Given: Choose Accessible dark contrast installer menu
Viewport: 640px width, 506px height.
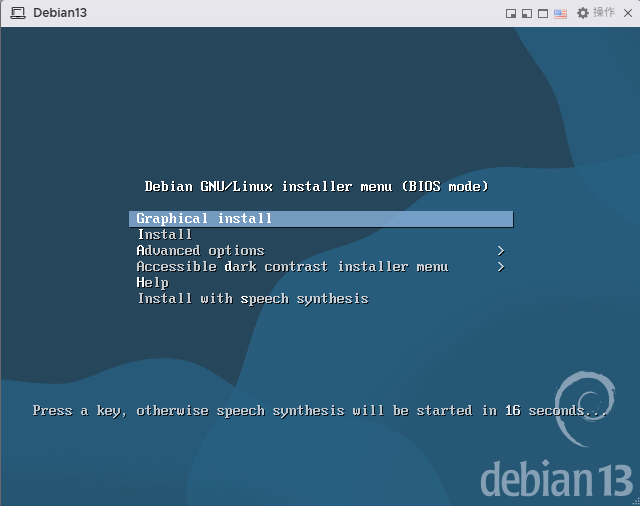Looking at the screenshot, I should pyautogui.click(x=292, y=267).
